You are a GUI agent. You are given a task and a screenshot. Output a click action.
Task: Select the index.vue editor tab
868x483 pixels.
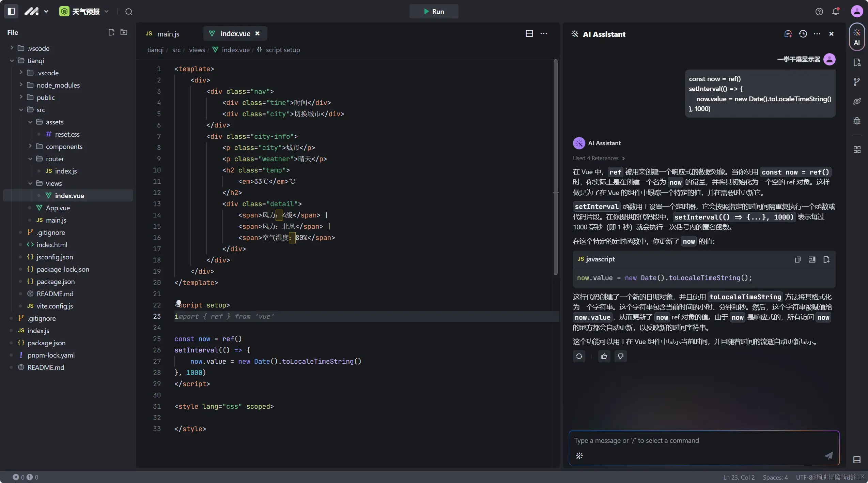(235, 34)
